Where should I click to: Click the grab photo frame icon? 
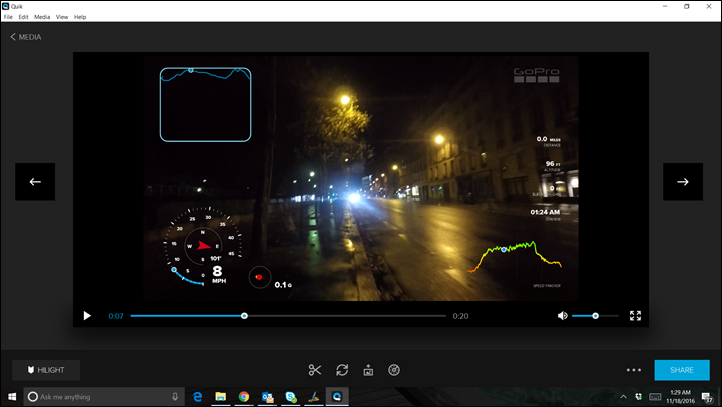(368, 370)
